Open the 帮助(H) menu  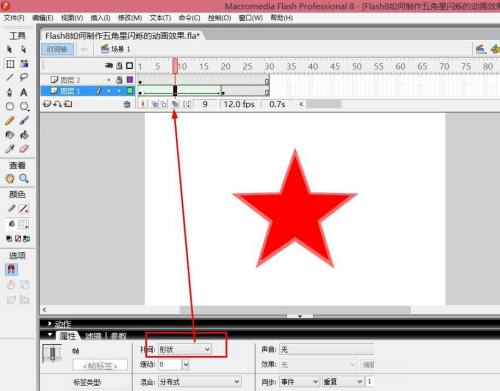pos(282,18)
